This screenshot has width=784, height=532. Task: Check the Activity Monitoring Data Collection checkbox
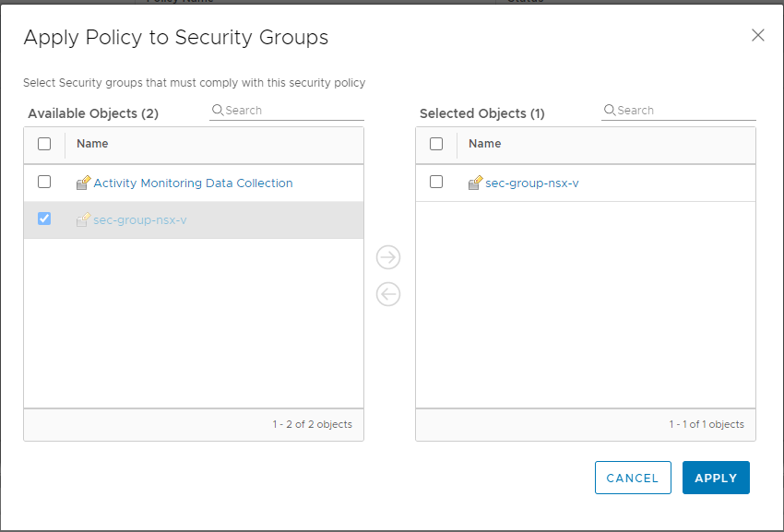(x=44, y=182)
